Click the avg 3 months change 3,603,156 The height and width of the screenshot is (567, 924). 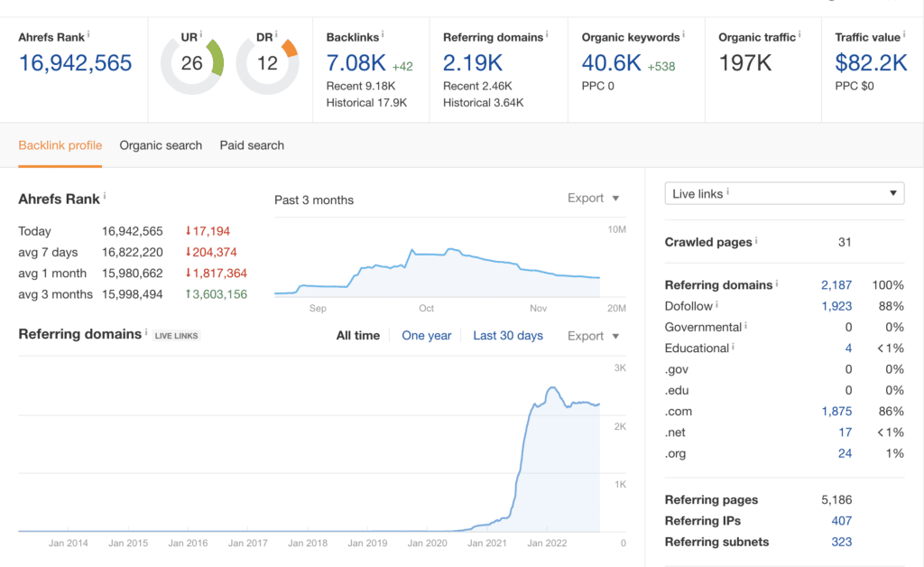[217, 294]
